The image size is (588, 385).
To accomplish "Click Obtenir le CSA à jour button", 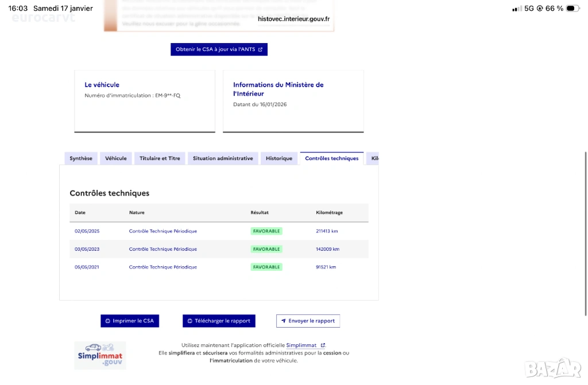I will point(219,49).
